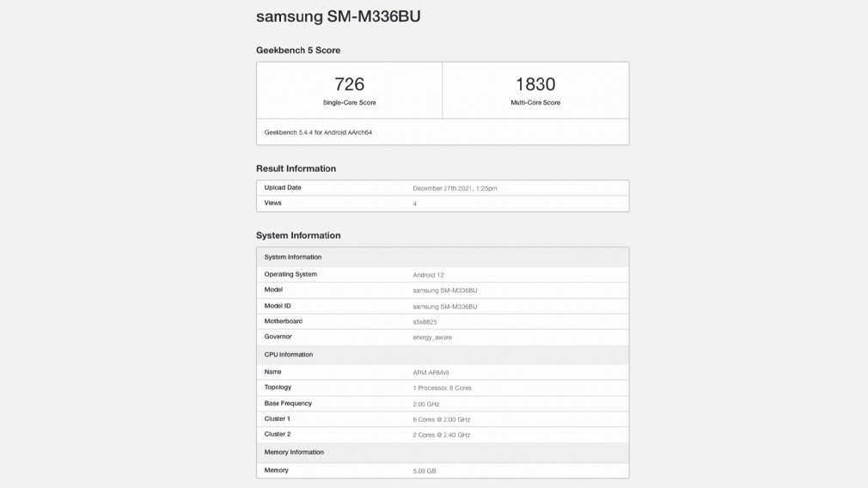Click the Name row label
The width and height of the screenshot is (868, 488).
272,372
